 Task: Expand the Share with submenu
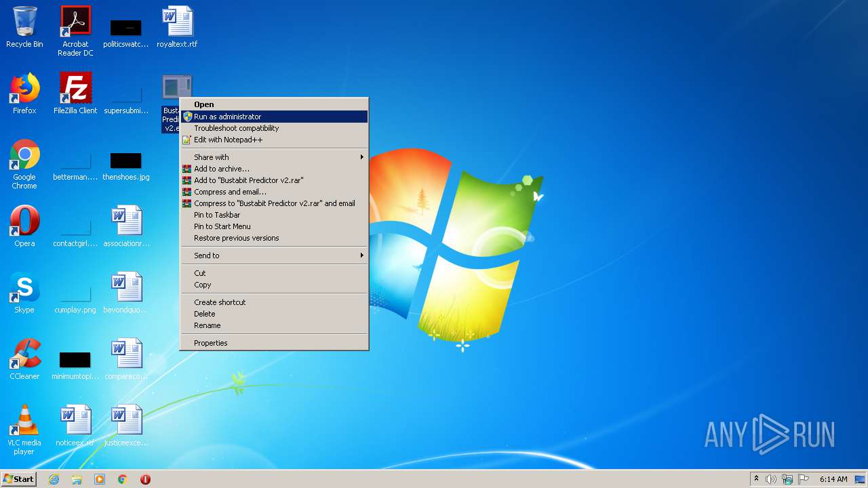[x=274, y=157]
